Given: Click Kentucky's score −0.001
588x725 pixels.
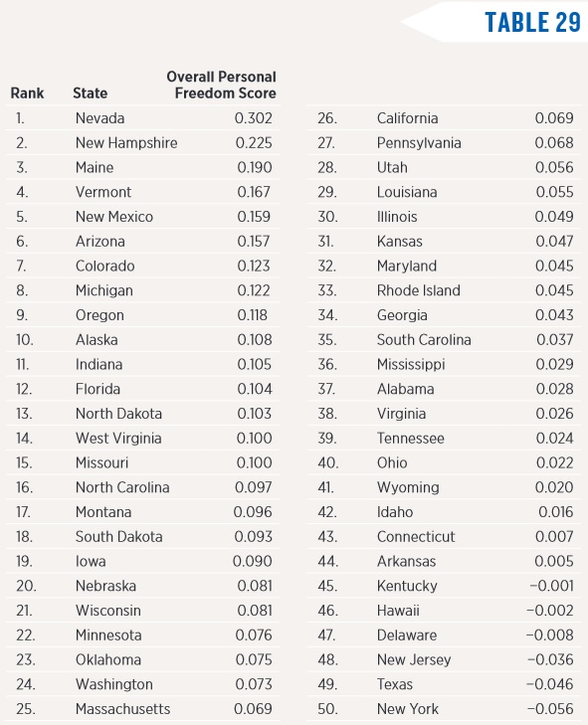Looking at the screenshot, I should click(x=551, y=586).
